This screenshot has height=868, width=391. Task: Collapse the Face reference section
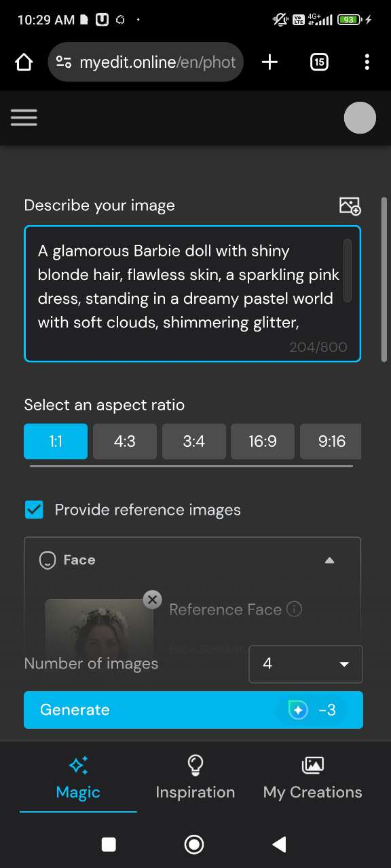[x=329, y=560]
